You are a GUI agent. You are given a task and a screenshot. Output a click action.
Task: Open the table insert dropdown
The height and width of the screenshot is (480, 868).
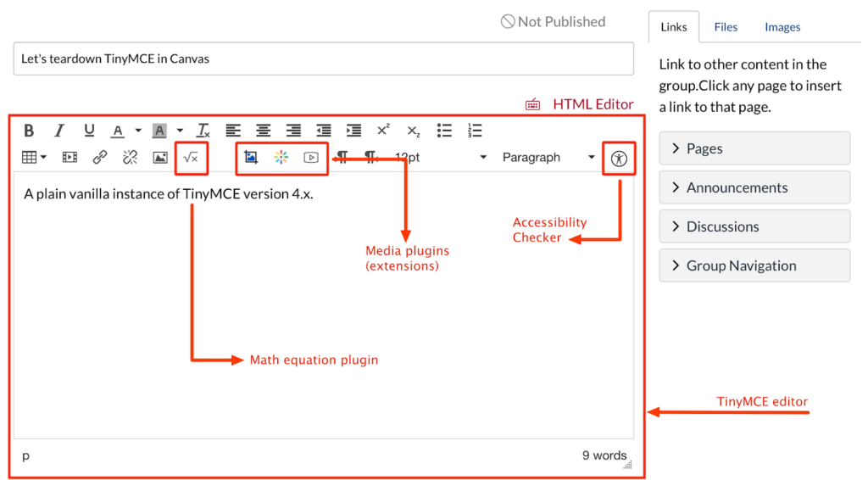tap(34, 157)
